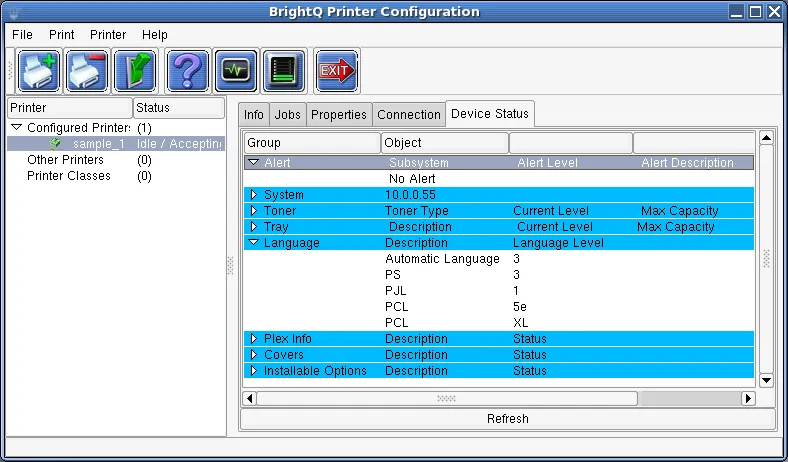
Task: Click the Remove Printer toolbar icon
Action: point(87,71)
